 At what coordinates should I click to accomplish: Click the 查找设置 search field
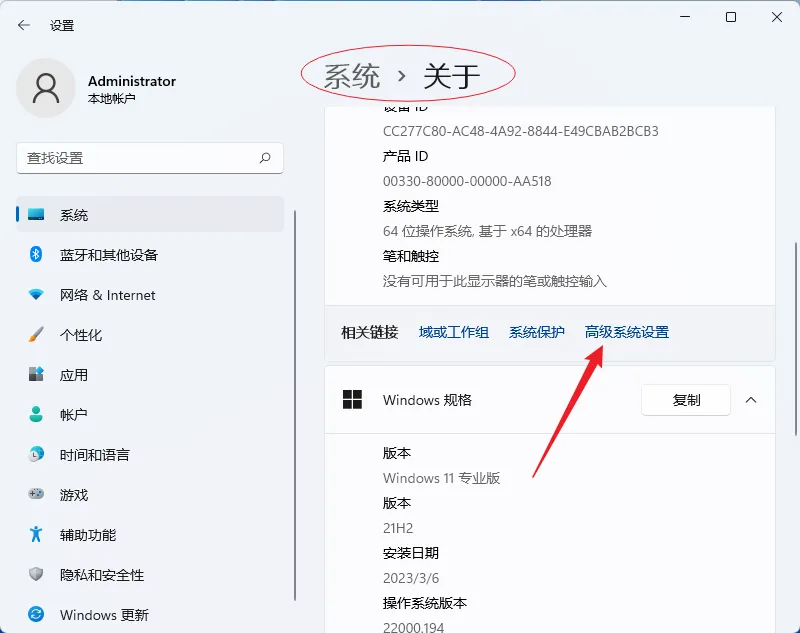coord(150,158)
